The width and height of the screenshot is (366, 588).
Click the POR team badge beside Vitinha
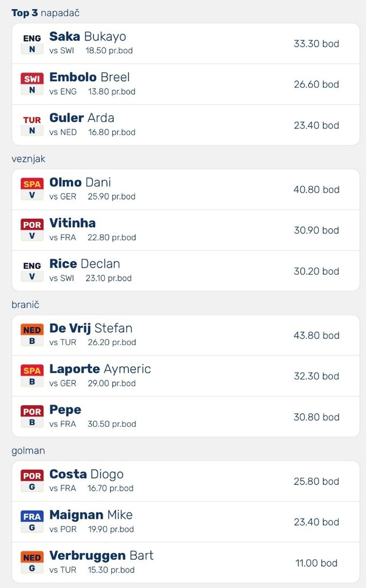(32, 225)
